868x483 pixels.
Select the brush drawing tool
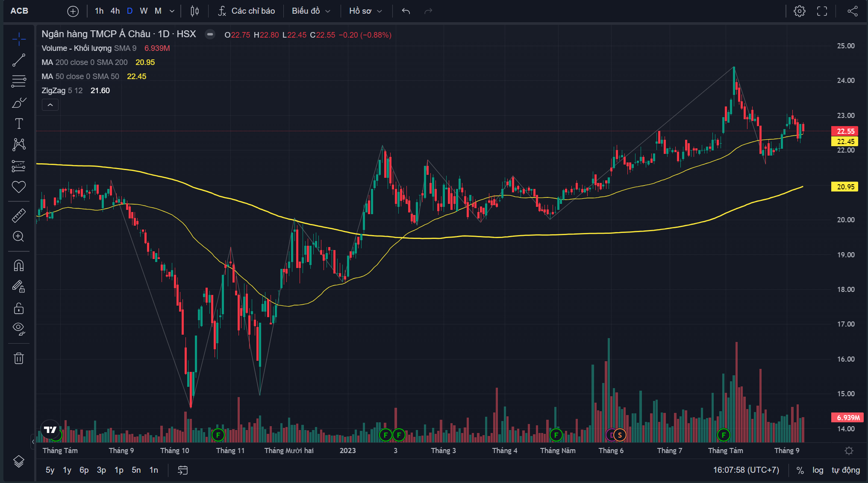19,103
